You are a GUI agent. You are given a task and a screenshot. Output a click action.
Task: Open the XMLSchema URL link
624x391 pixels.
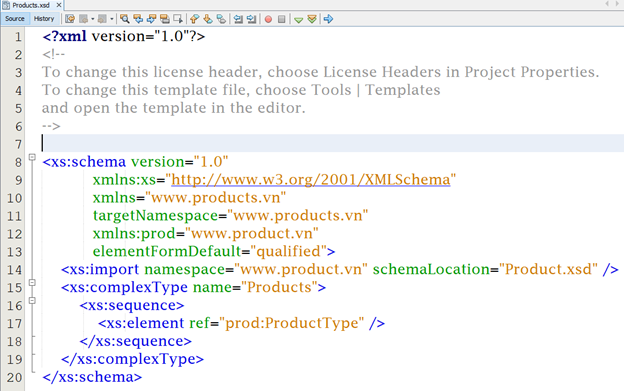pos(311,180)
